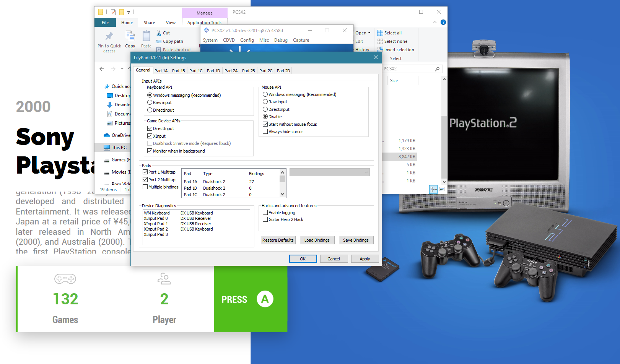620x364 pixels.
Task: Open the Debug menu in PCSX2
Action: coord(281,40)
